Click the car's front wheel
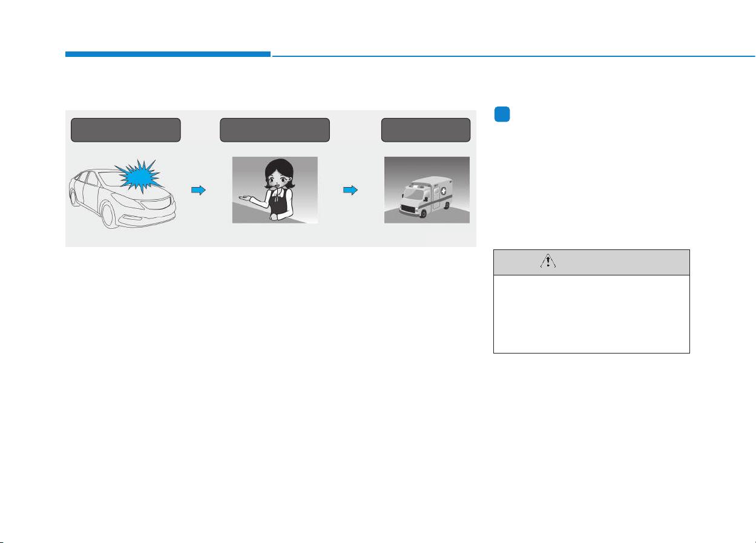756x543 pixels. point(110,216)
